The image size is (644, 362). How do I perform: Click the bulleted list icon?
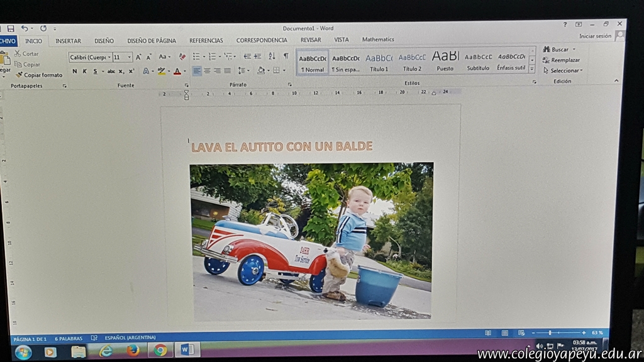point(197,57)
